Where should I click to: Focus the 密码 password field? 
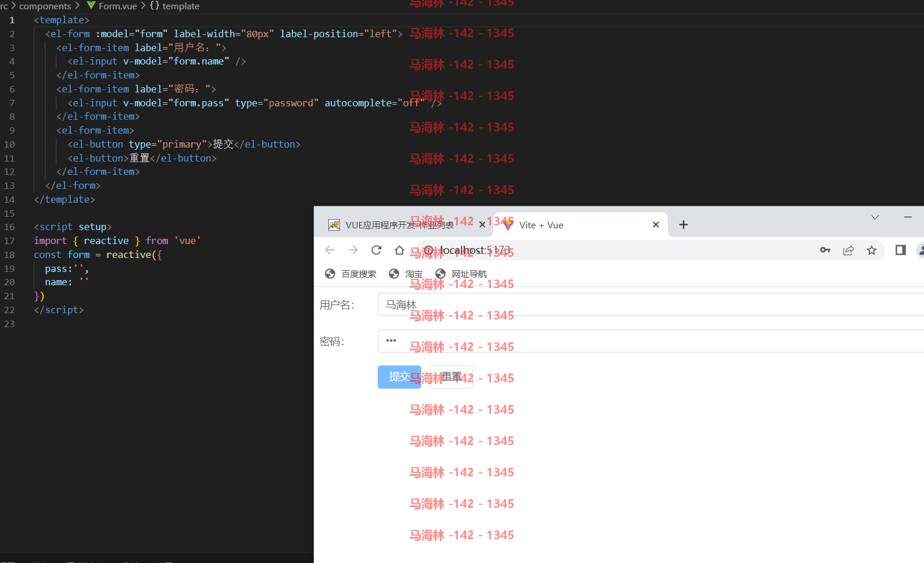coord(651,341)
